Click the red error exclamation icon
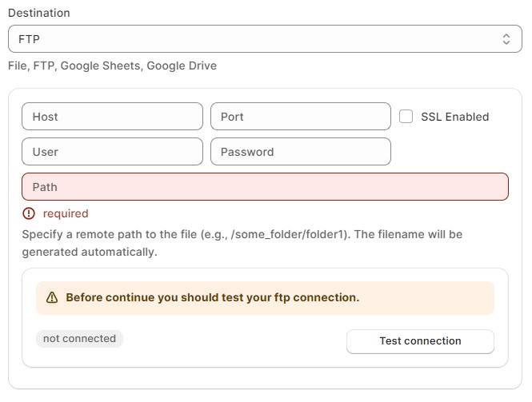This screenshot has width=532, height=402. (x=30, y=213)
